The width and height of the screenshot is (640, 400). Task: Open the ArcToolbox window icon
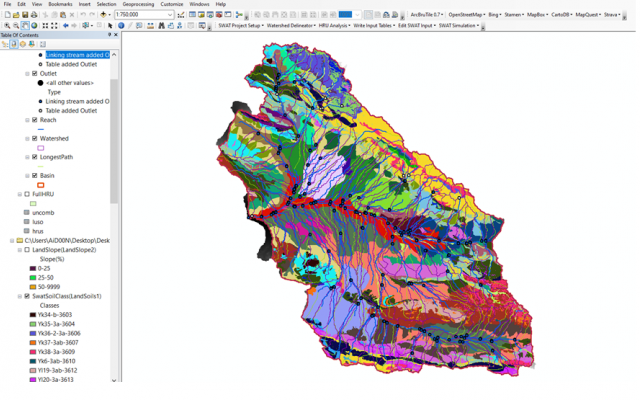219,15
